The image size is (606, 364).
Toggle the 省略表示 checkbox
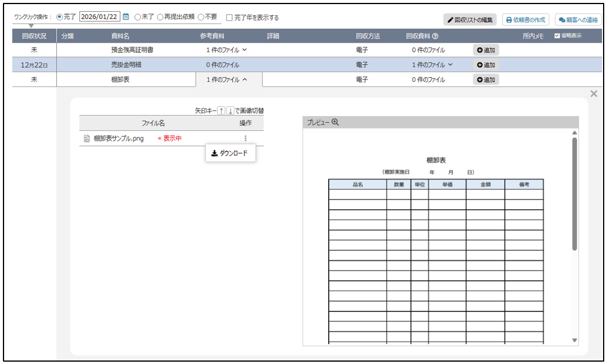coord(557,36)
